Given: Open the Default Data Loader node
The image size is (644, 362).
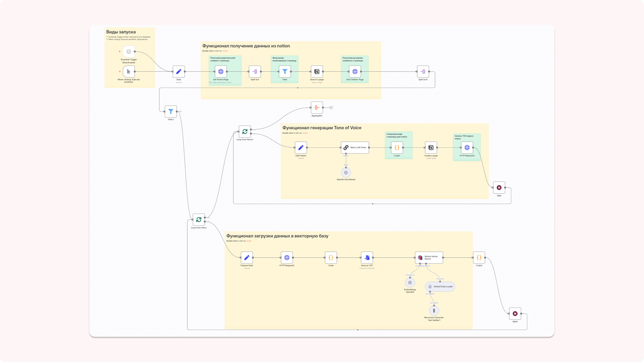Looking at the screenshot, I should click(440, 287).
